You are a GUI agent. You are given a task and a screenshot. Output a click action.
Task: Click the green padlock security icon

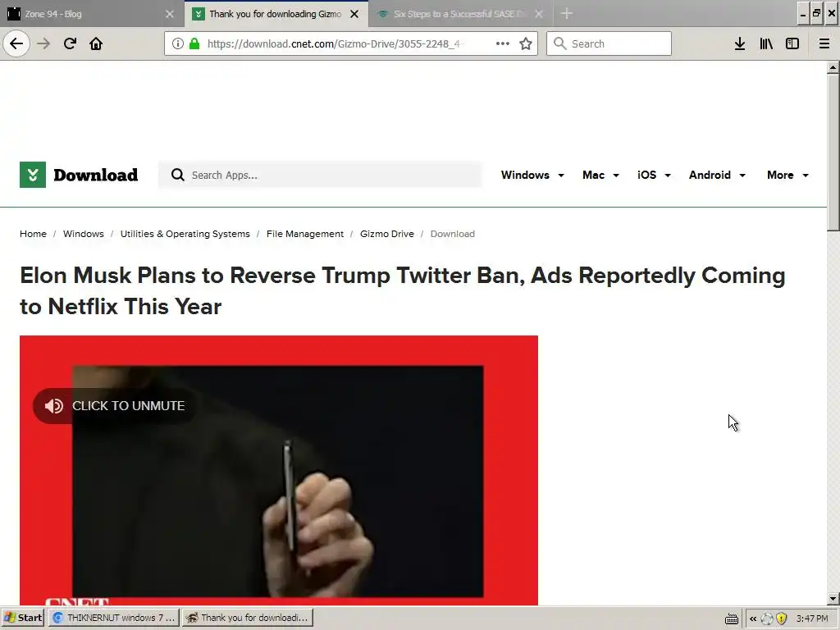pos(194,43)
